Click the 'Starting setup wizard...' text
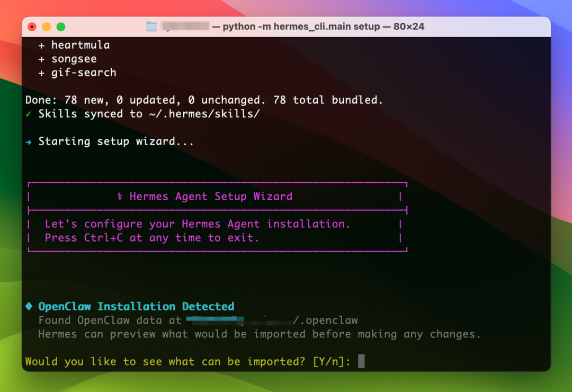The image size is (572, 392). point(116,141)
